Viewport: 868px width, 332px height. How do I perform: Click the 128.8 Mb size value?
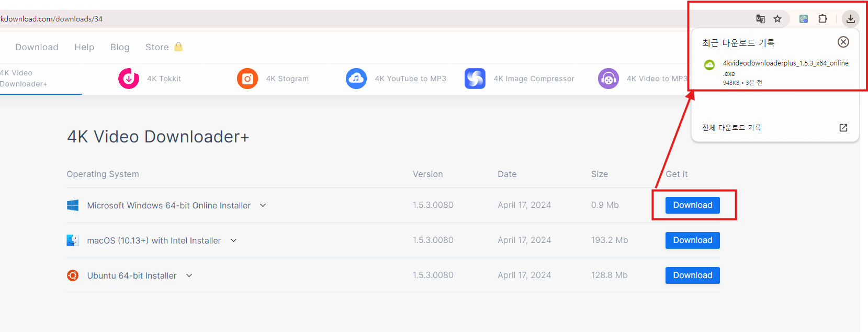tap(610, 275)
